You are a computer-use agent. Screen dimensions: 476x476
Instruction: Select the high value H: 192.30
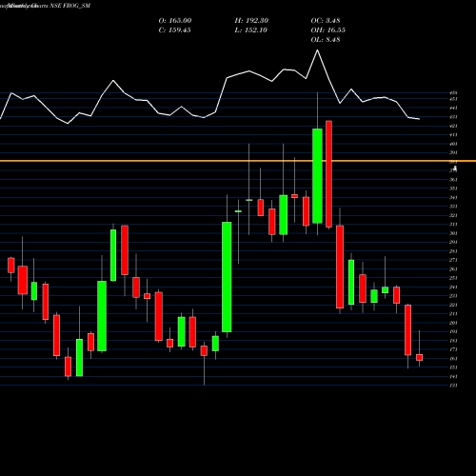pos(251,21)
